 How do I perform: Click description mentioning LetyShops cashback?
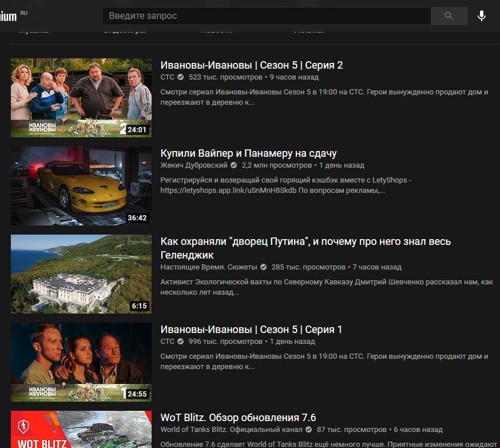point(285,185)
